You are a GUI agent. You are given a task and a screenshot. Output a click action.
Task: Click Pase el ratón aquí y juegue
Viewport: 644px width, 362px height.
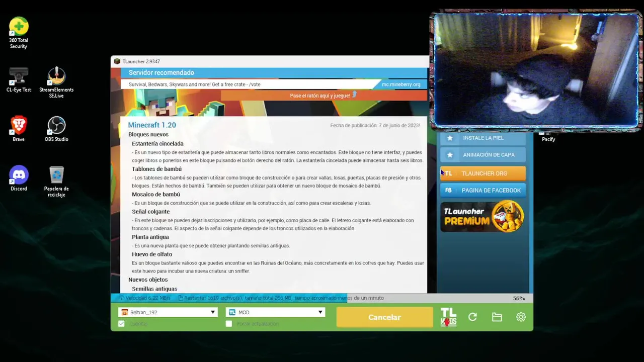[320, 96]
